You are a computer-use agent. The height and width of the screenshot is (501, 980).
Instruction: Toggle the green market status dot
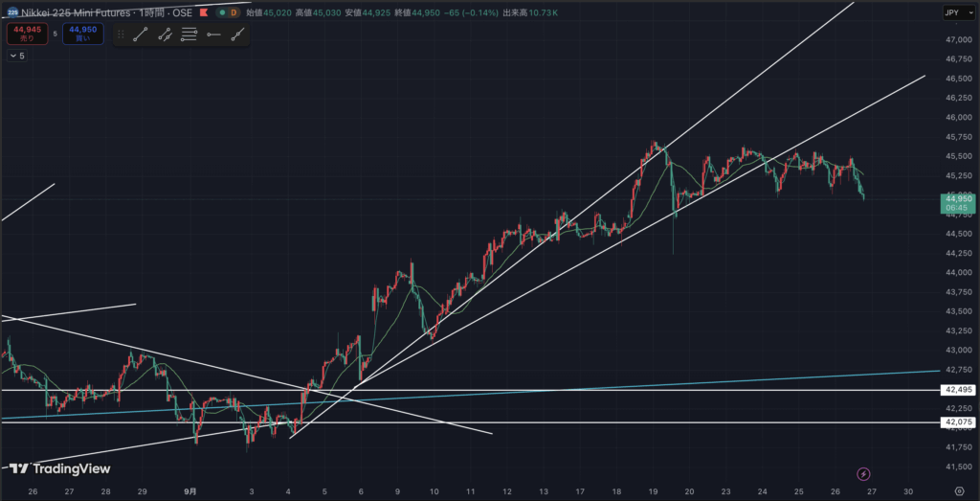coord(222,13)
